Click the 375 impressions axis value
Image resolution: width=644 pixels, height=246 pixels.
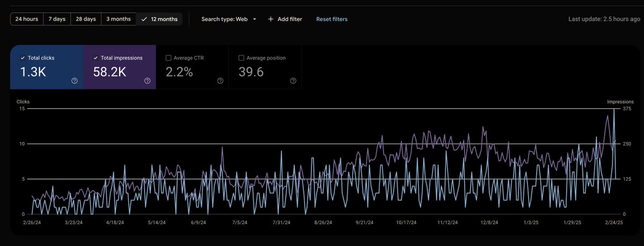[x=627, y=109]
